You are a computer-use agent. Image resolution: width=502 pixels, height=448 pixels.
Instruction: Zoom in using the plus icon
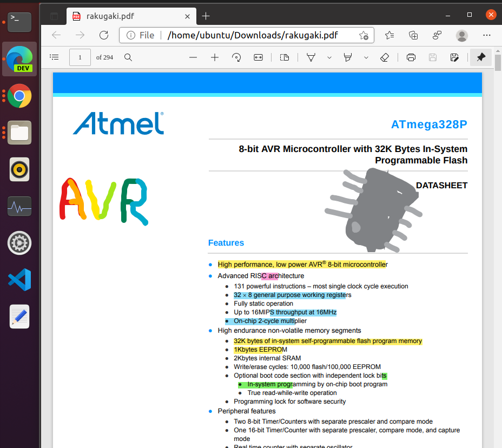click(x=215, y=58)
